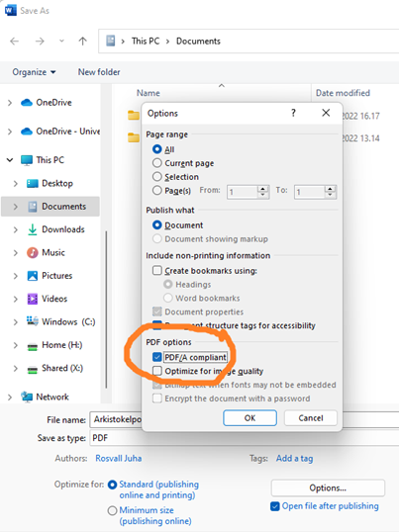Select OneDrive in navigation pane
This screenshot has height=532, width=399.
click(x=53, y=103)
